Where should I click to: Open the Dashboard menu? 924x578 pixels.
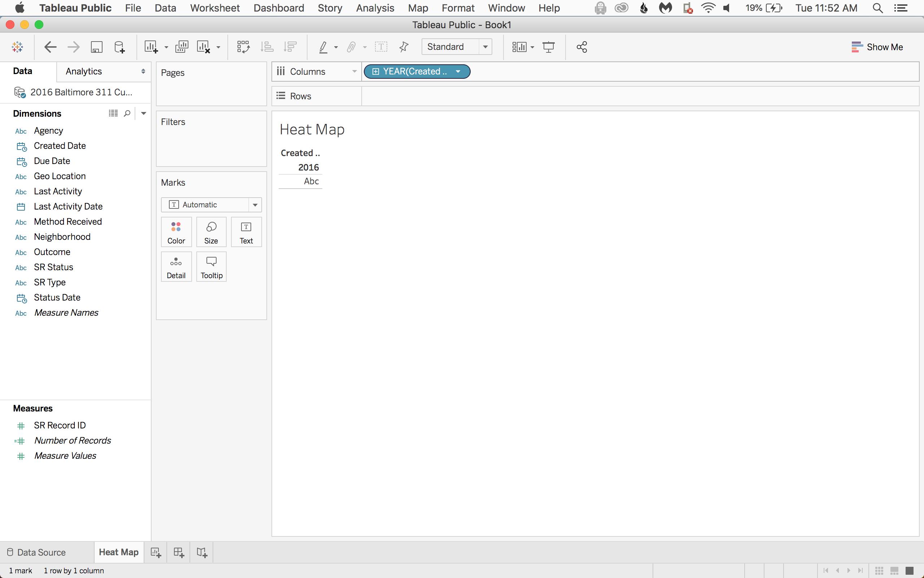tap(279, 8)
